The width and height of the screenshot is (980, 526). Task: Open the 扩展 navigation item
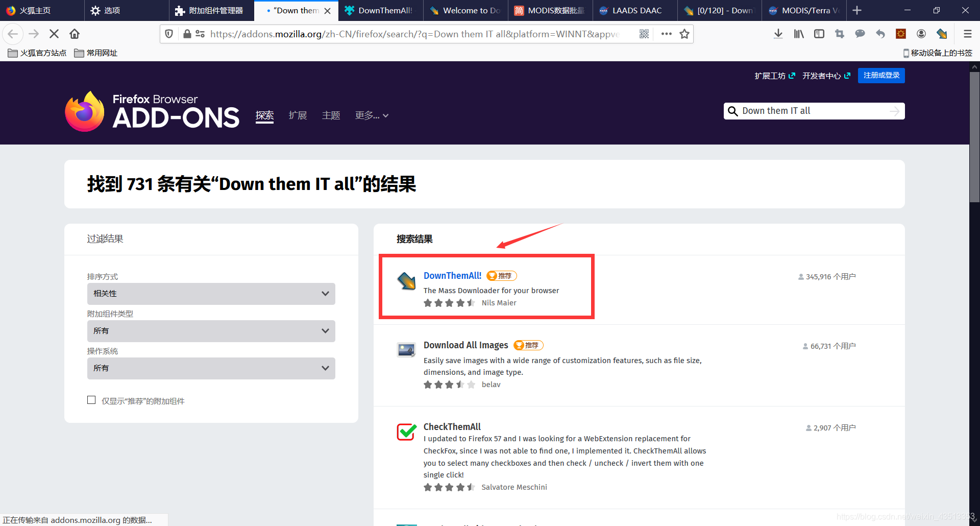298,115
